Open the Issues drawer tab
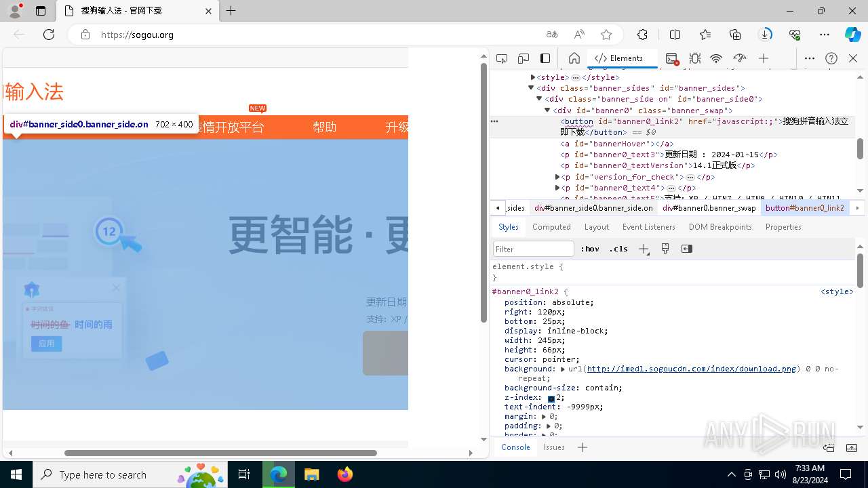 tap(554, 447)
